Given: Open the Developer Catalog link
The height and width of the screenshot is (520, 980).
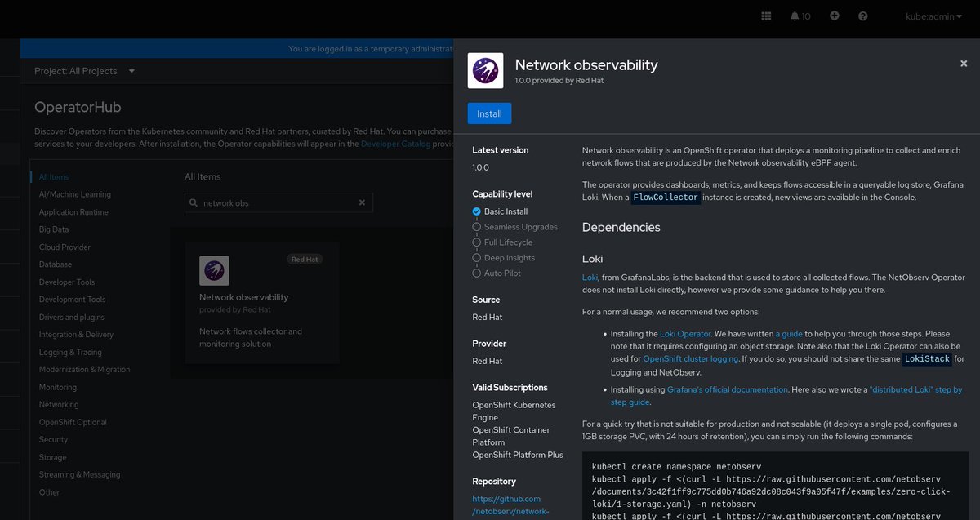Looking at the screenshot, I should point(395,144).
